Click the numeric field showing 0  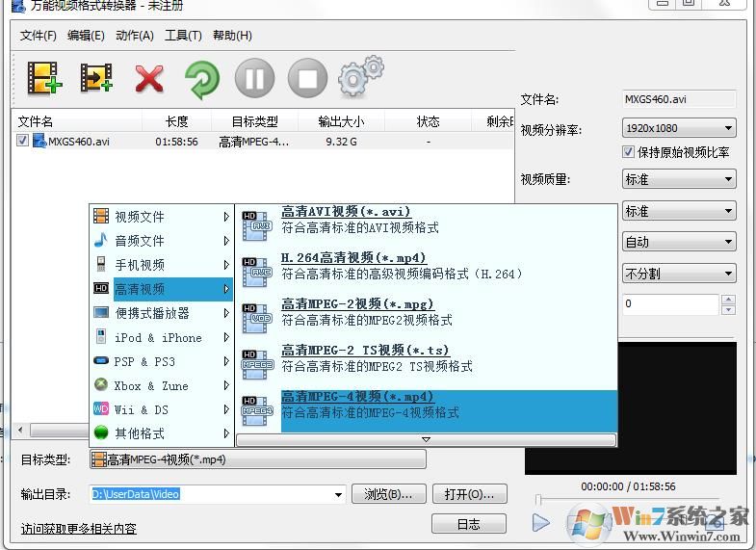670,304
